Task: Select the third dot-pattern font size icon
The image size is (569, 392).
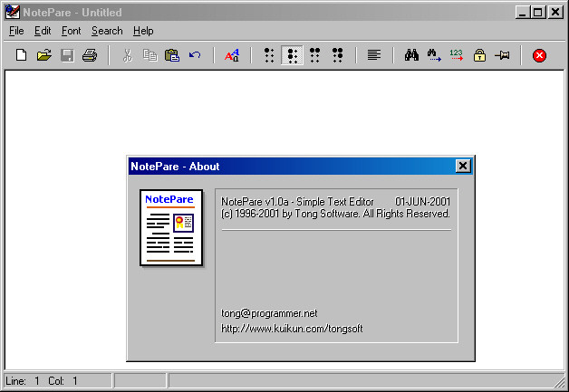Action: (x=314, y=55)
